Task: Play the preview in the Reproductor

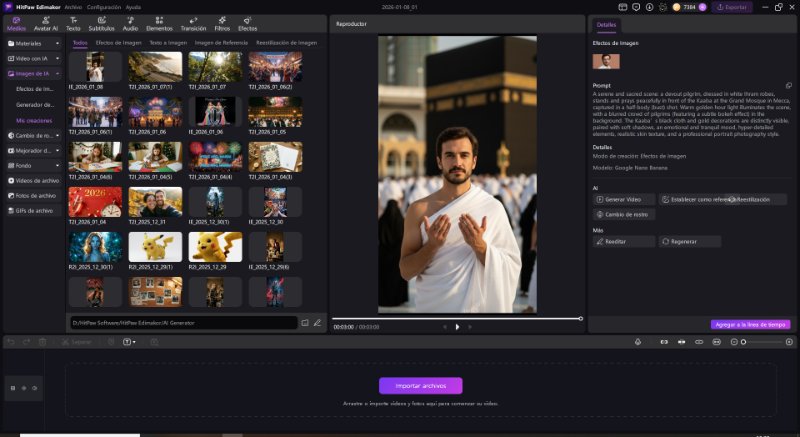Action: (457, 327)
